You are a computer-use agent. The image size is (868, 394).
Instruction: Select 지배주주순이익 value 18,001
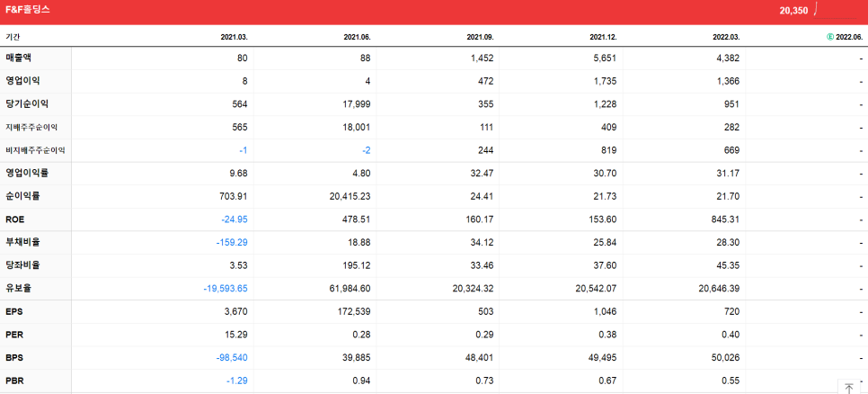[x=357, y=128]
